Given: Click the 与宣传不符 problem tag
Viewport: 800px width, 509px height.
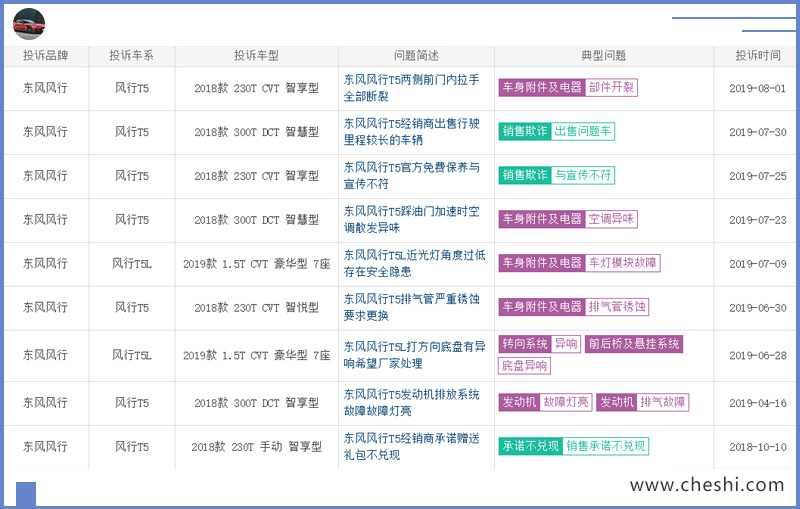Looking at the screenshot, I should [583, 175].
